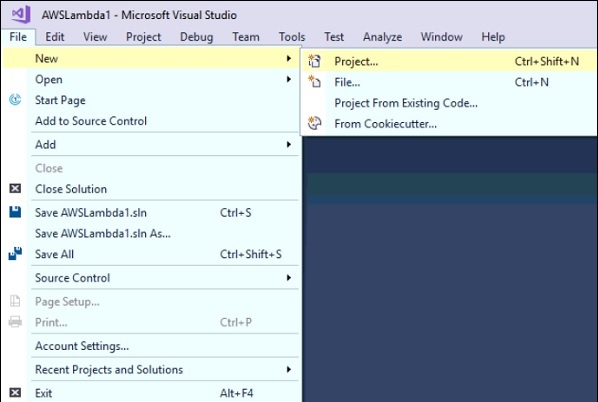The image size is (598, 402).
Task: Select Account Settings entry
Action: 82,346
